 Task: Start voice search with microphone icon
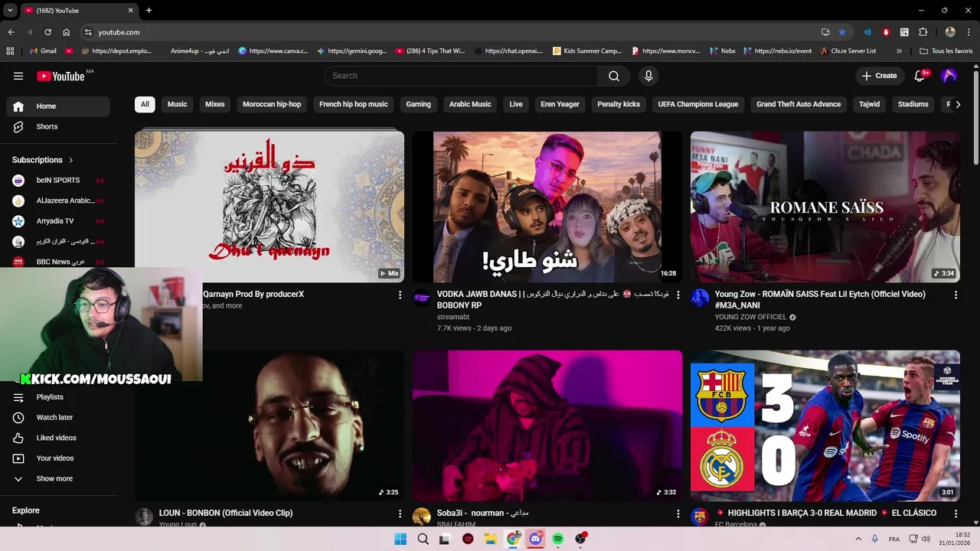coord(648,76)
